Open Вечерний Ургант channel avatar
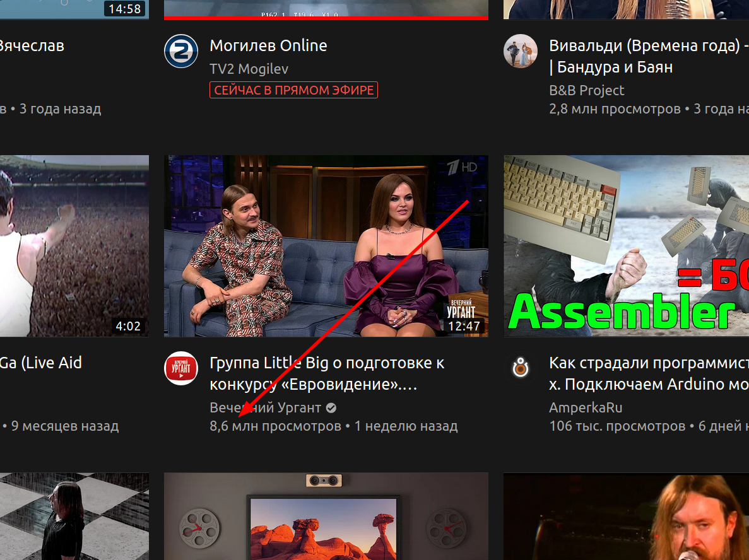Viewport: 749px width, 560px height. pos(181,368)
